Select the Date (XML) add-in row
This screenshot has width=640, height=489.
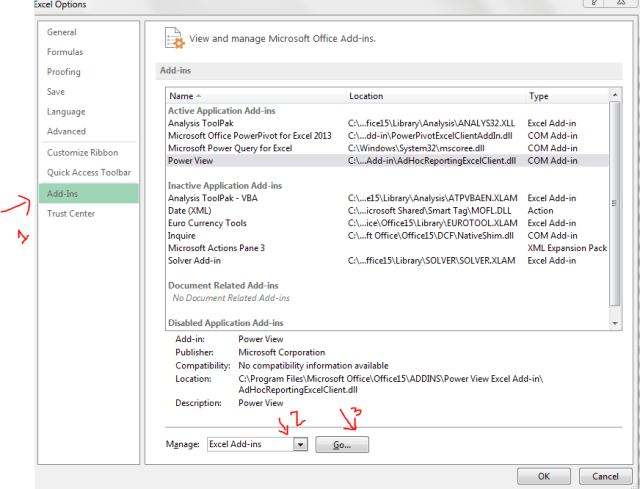click(387, 211)
